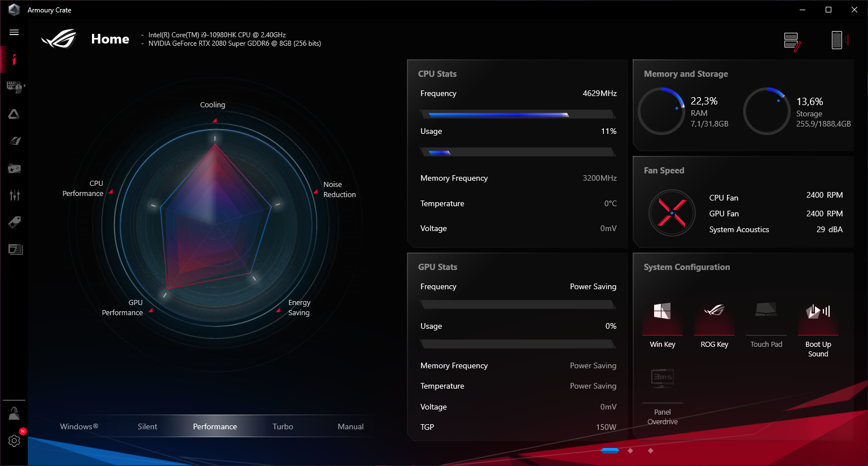Click the Energy Saving radar label
The width and height of the screenshot is (868, 466).
(x=299, y=308)
